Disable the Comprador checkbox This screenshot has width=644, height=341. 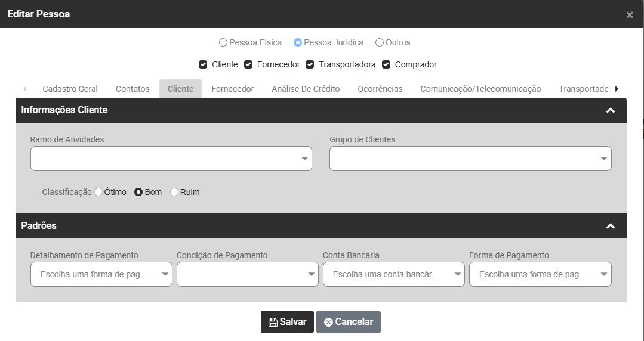coord(386,64)
